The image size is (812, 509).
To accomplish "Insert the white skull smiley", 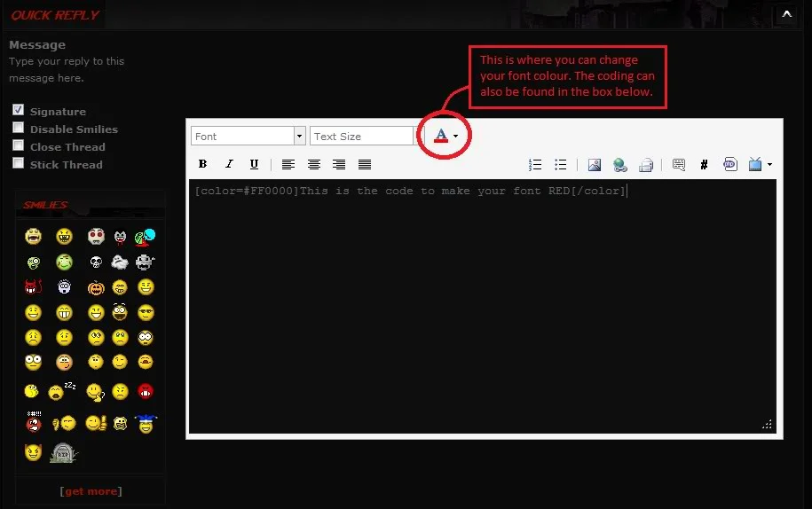I will (x=96, y=262).
